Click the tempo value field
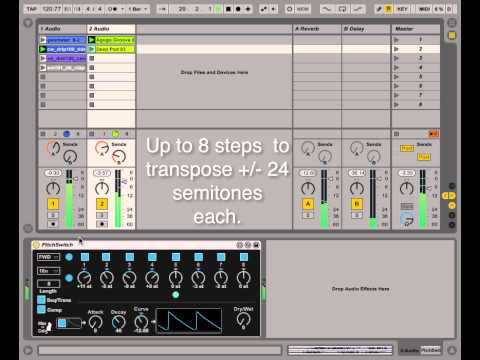 (x=52, y=9)
